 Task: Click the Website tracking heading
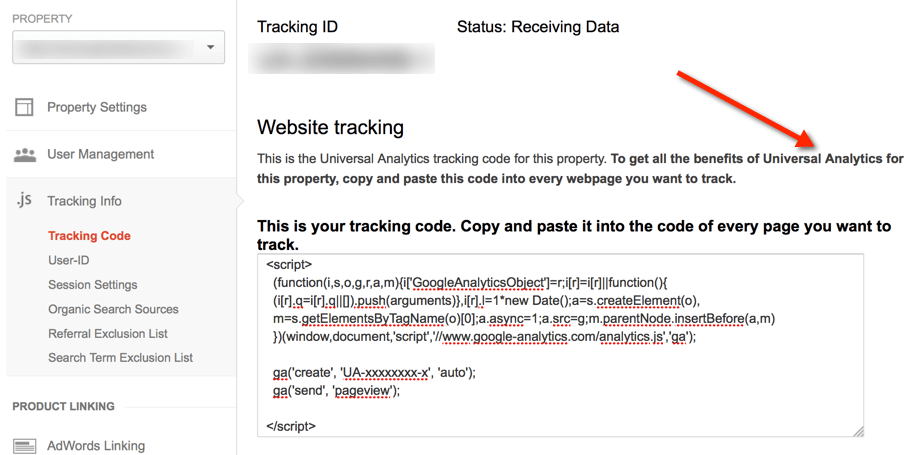(x=330, y=128)
